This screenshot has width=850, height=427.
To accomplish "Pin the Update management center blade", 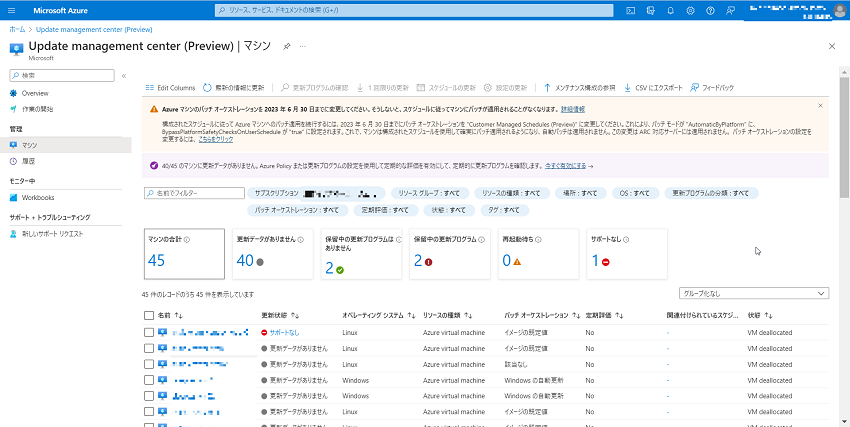I will click(x=287, y=47).
